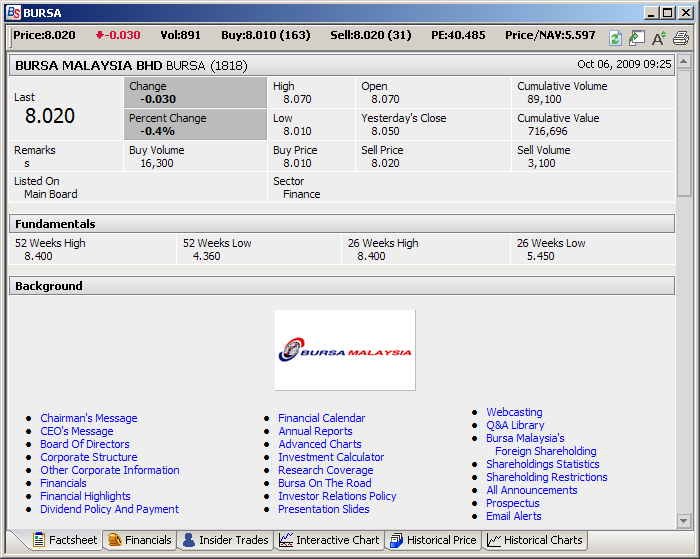Screen dimensions: 700x559
Task: Open the Historical Charts tab
Action: pos(535,540)
